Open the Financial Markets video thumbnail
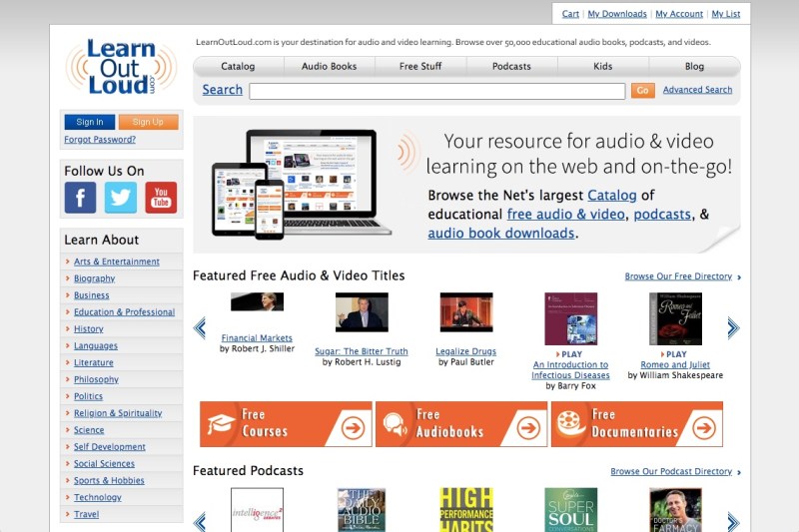The height and width of the screenshot is (532, 799). pos(258,301)
